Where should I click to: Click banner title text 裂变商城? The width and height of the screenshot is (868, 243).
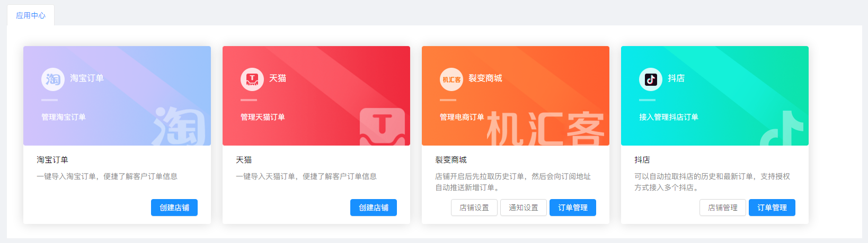coord(485,78)
